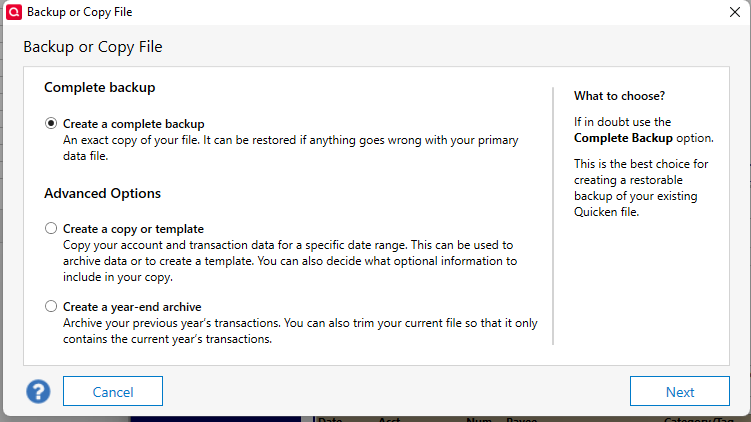
Task: Click the Create a copy or template label
Action: pyautogui.click(x=133, y=229)
